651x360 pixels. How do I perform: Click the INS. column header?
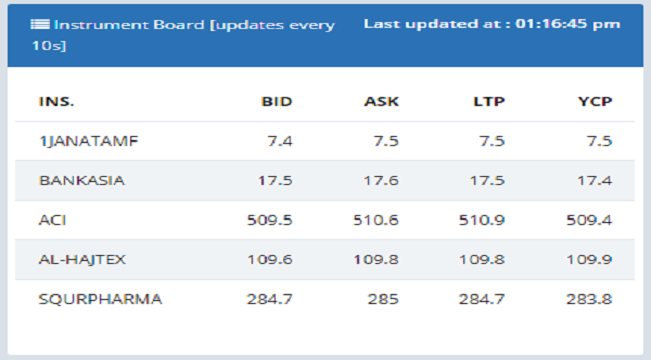(56, 101)
